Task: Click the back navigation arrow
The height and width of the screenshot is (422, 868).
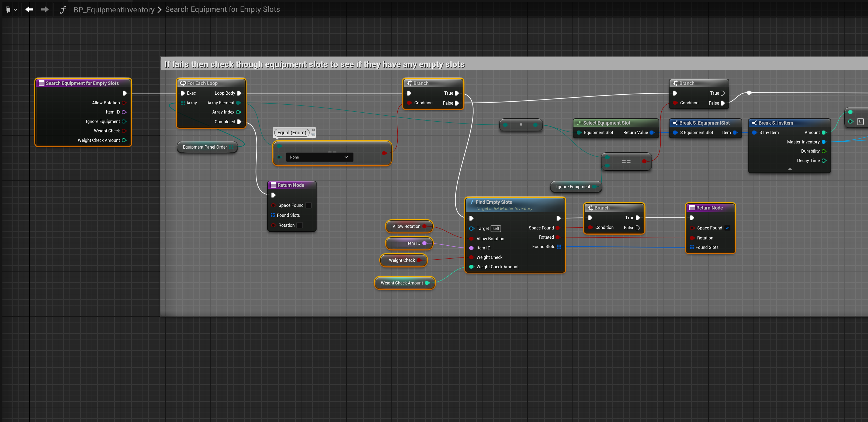Action: 29,9
